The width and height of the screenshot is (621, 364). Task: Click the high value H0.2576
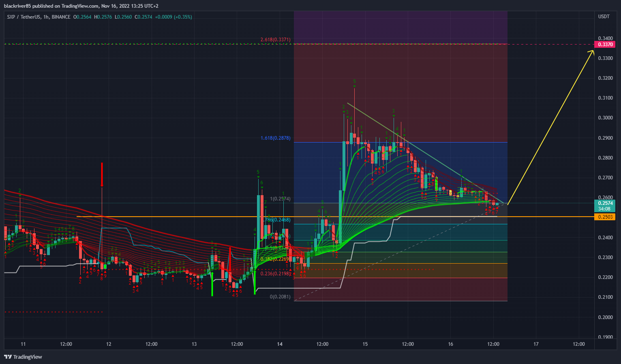(103, 17)
